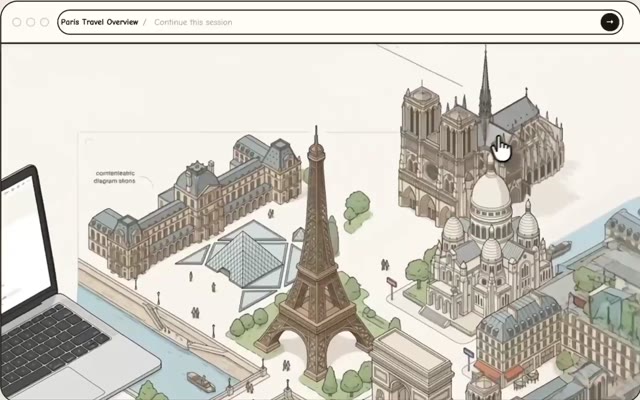Click the second window control circle

coord(31,22)
